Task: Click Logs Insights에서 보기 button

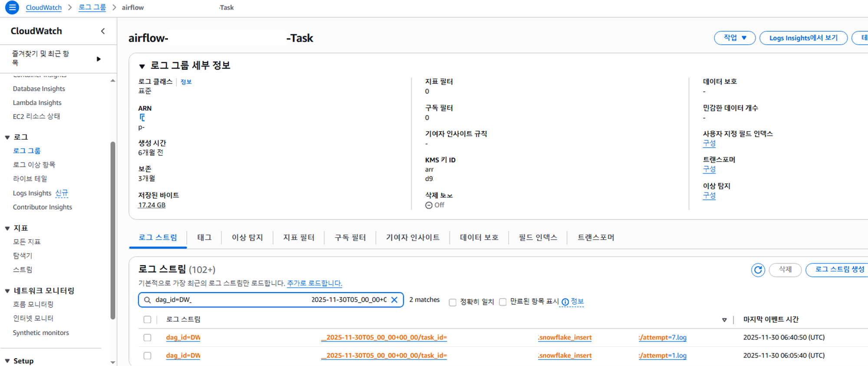Action: tap(803, 38)
